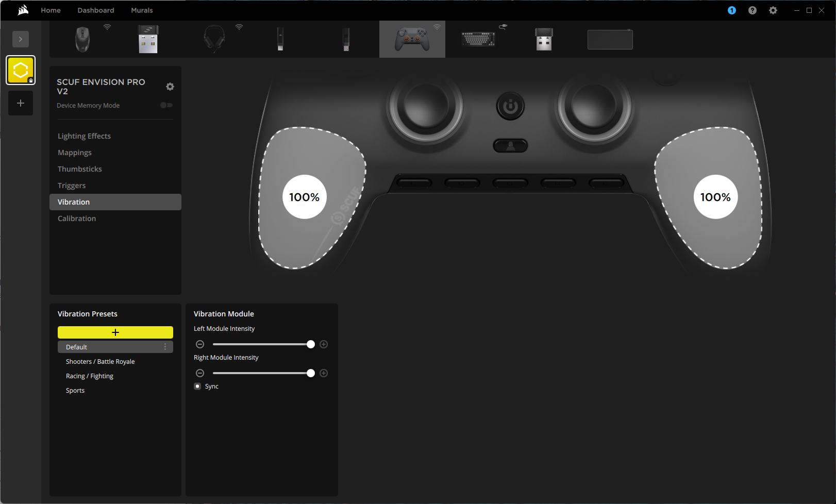Open the global settings gear icon
Screen dimensions: 836x504
click(773, 10)
